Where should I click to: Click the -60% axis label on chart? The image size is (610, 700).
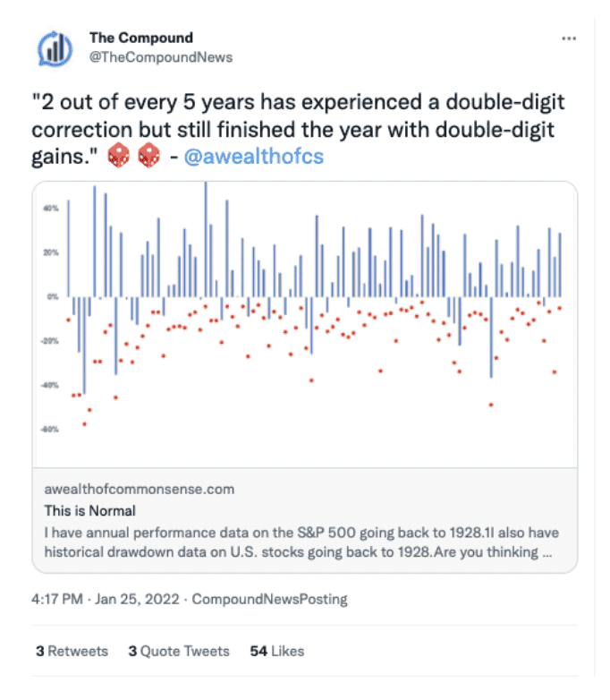pyautogui.click(x=49, y=430)
